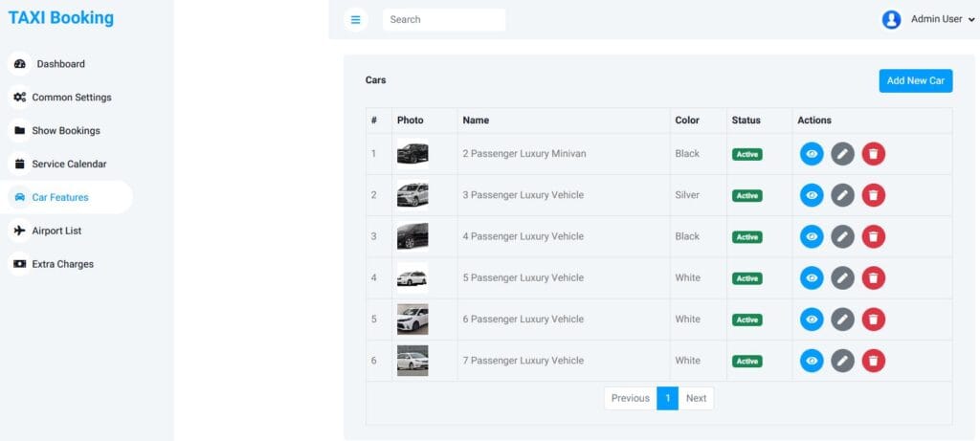980x441 pixels.
Task: View the 5 Passenger Luxury Vehicle
Action: coord(812,278)
